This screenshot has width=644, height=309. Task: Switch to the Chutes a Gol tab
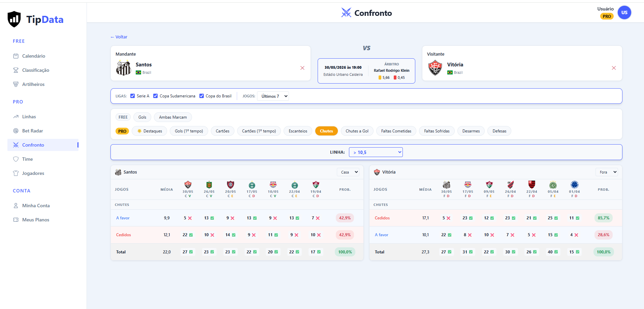pos(357,131)
